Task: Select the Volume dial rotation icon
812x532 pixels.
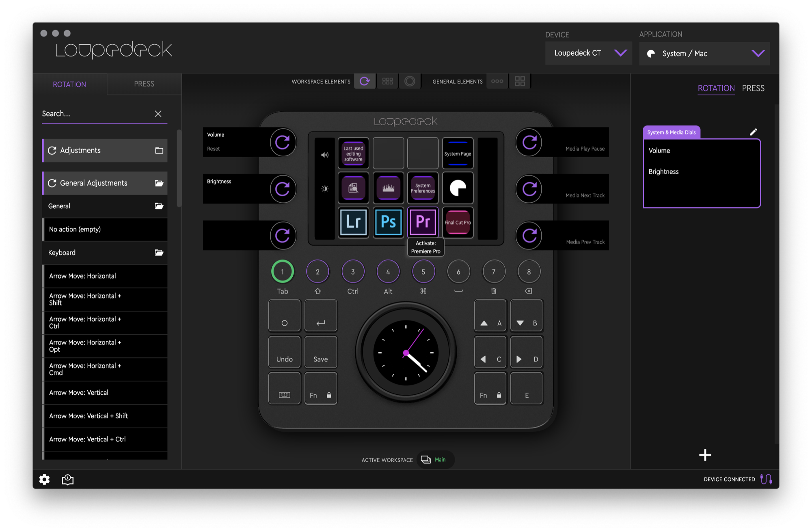Action: pyautogui.click(x=283, y=142)
